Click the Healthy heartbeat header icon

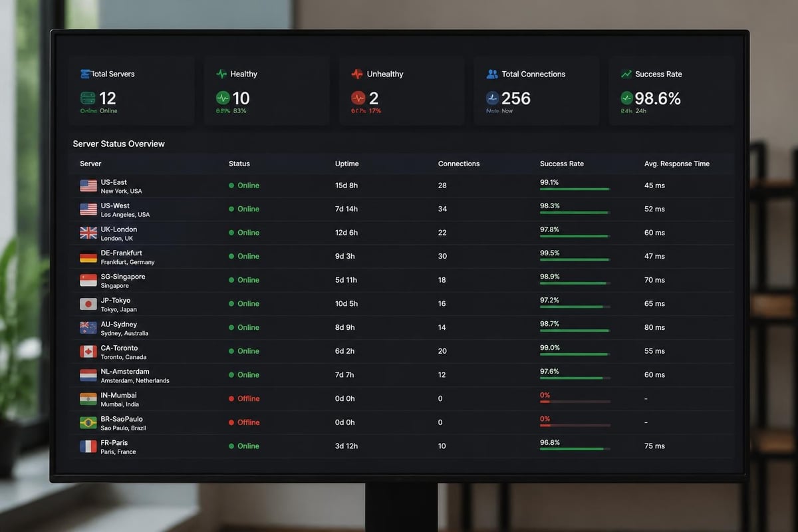221,74
